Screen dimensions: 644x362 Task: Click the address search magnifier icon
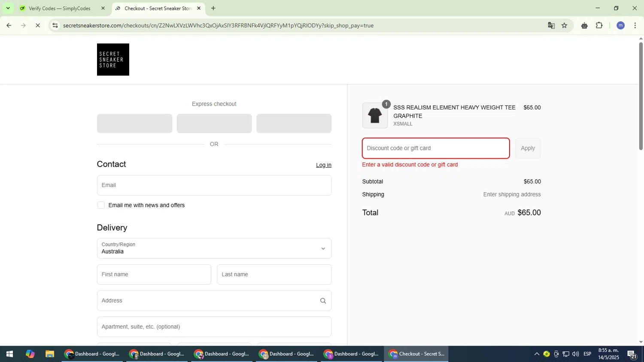[x=323, y=301]
